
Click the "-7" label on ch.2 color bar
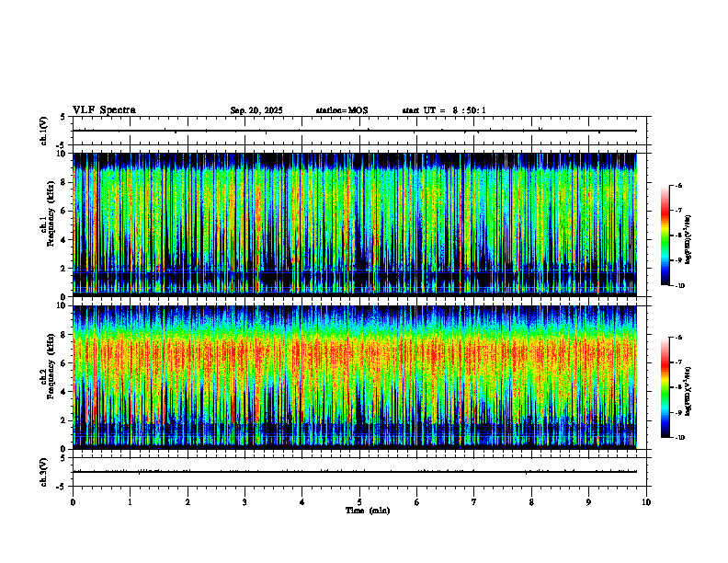pos(678,362)
